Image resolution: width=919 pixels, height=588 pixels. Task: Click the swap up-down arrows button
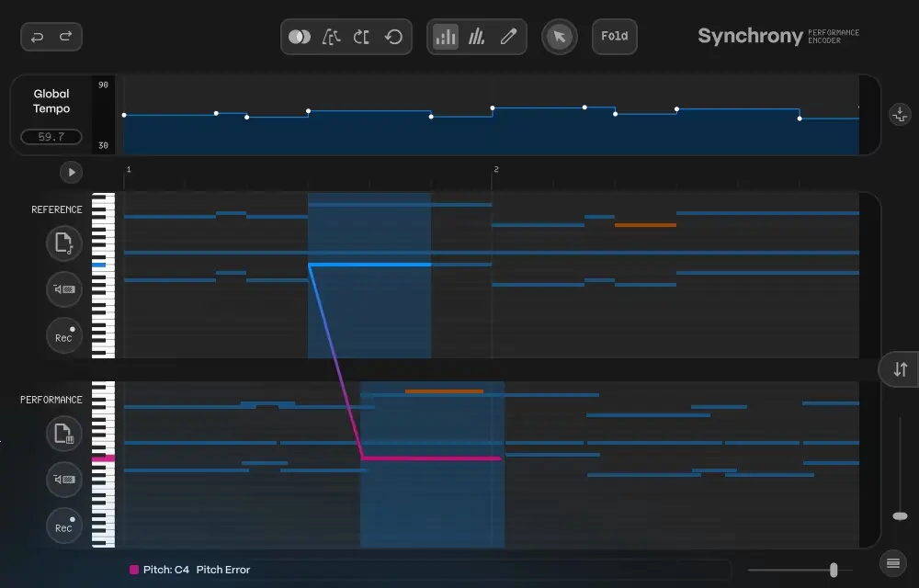click(901, 369)
